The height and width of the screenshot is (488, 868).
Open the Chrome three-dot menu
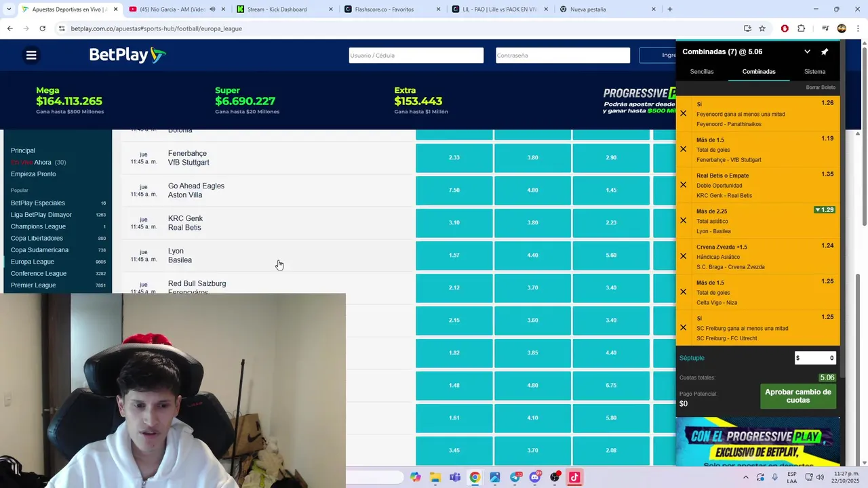tap(859, 28)
